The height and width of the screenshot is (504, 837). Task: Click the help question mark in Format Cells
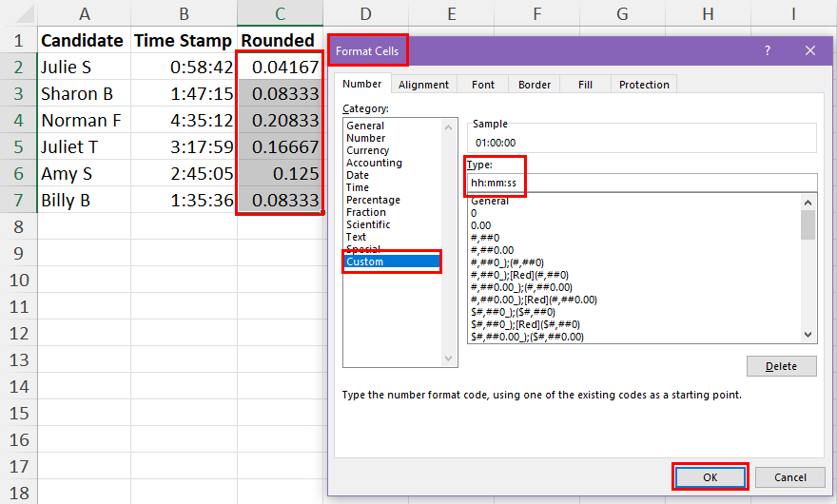coord(767,50)
